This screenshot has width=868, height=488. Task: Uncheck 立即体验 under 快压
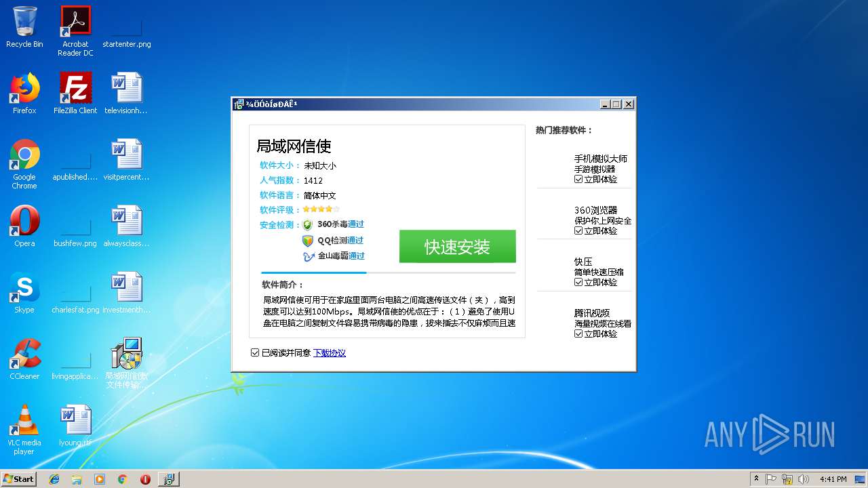pos(578,282)
